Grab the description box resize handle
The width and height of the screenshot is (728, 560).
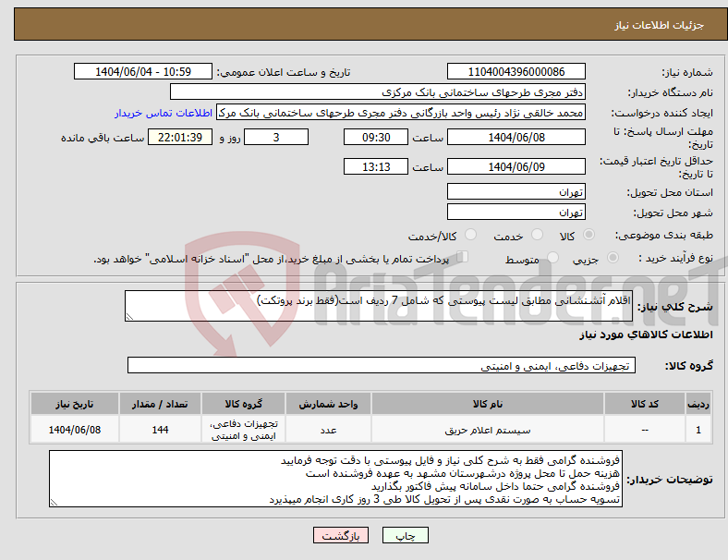(x=129, y=317)
